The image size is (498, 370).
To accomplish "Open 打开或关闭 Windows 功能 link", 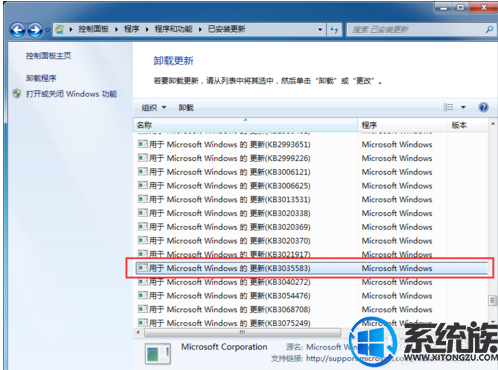I will click(71, 94).
